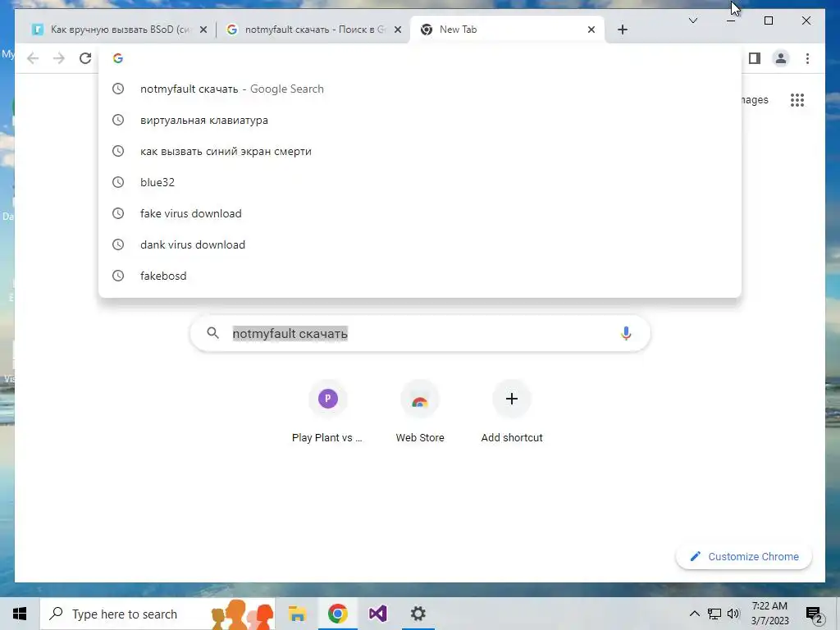
Task: Open Settings gear on the taskbar
Action: point(418,614)
